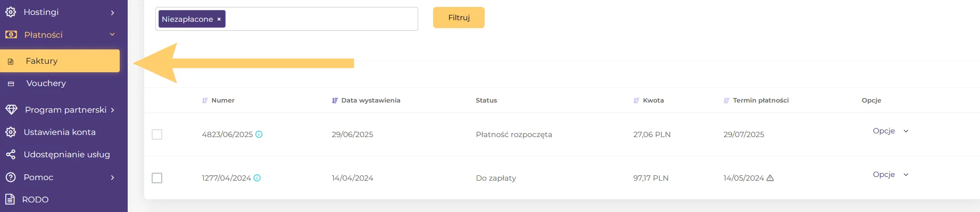Click the info icon next to invoice 4823/06/2025
980x212 pixels.
point(259,134)
